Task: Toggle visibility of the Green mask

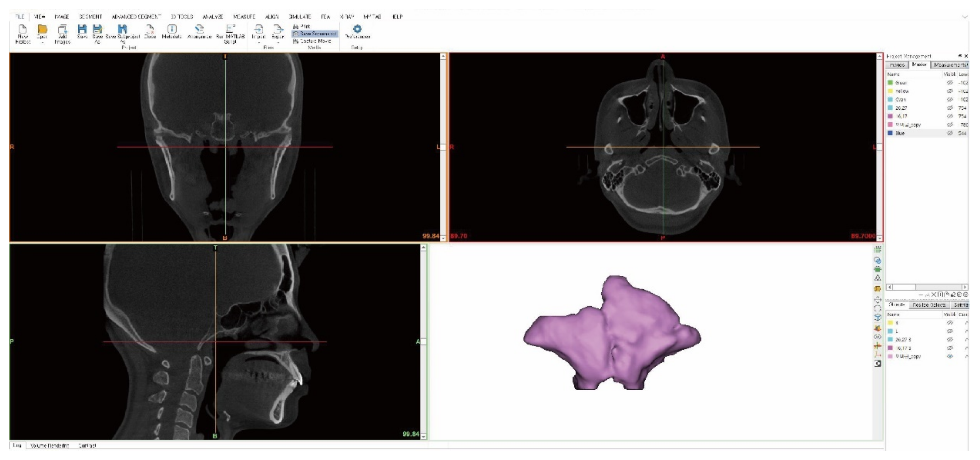Action: point(950,83)
